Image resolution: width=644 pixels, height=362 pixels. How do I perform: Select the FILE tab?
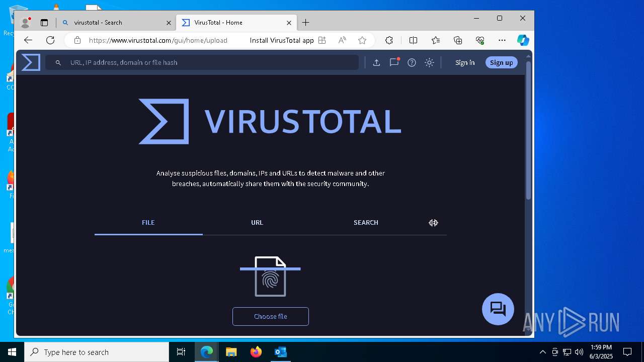[x=148, y=223]
